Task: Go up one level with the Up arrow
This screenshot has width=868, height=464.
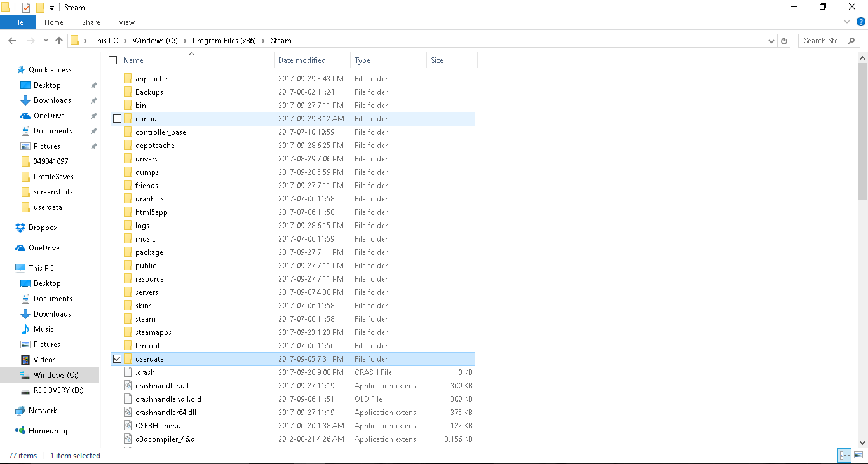Action: (x=59, y=41)
